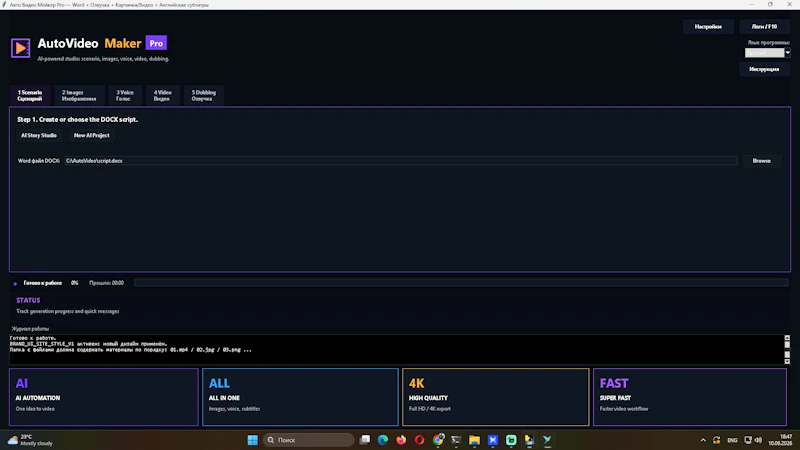Viewport: 800px width, 450px height.
Task: Switch to the 3 Voice tab
Action: click(124, 95)
